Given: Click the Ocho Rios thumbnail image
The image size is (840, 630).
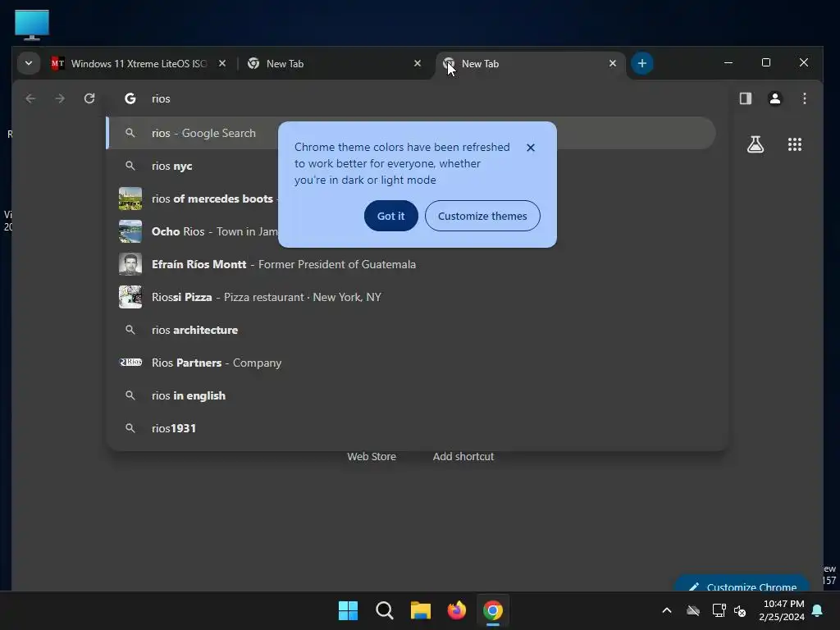Looking at the screenshot, I should coord(130,231).
